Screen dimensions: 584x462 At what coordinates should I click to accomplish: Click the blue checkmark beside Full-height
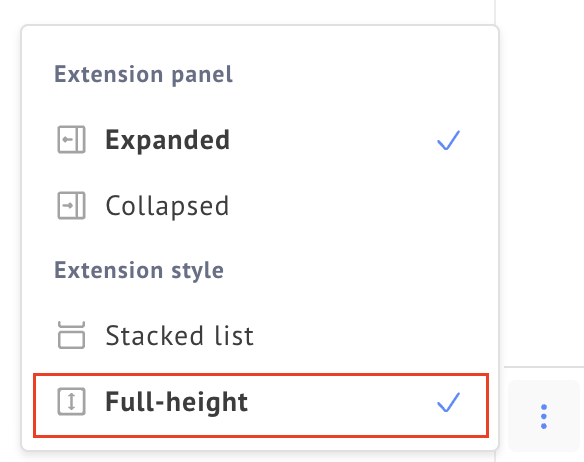click(x=448, y=402)
